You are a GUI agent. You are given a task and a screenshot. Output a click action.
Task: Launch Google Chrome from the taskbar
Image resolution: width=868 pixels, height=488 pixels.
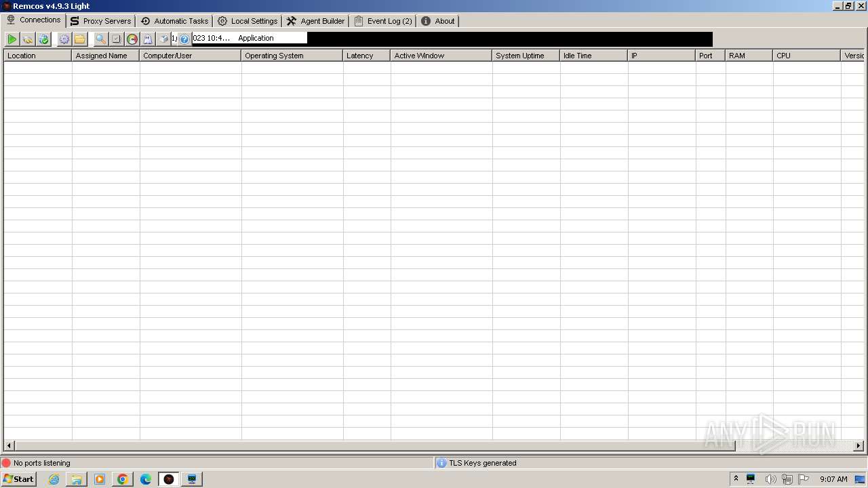point(123,479)
